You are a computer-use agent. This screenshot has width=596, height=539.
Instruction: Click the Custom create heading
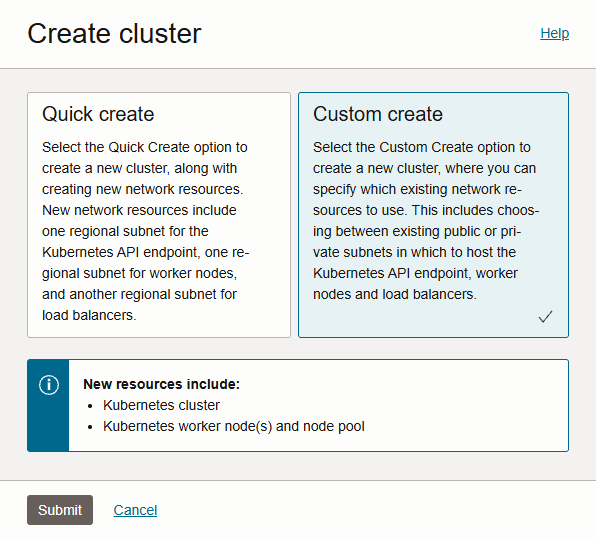point(378,114)
